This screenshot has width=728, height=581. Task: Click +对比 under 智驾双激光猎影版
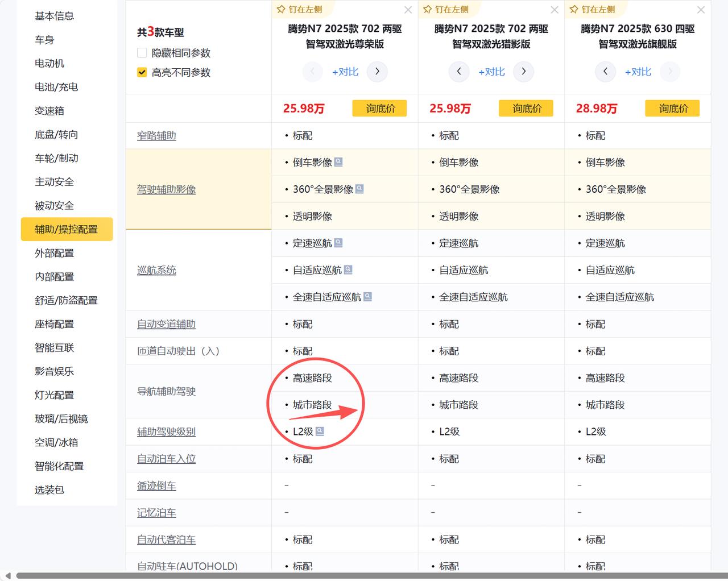tap(492, 72)
